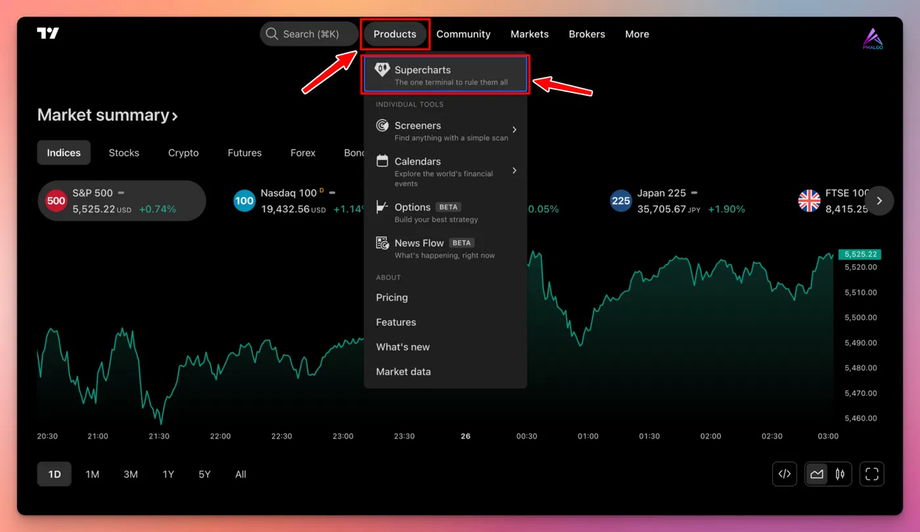
Task: Switch to candlestick chart view
Action: pyautogui.click(x=840, y=474)
